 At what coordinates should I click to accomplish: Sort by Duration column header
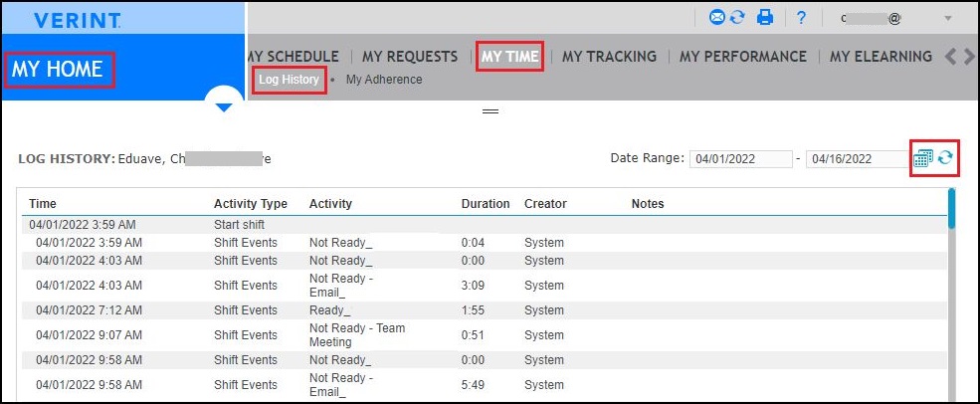pyautogui.click(x=486, y=204)
